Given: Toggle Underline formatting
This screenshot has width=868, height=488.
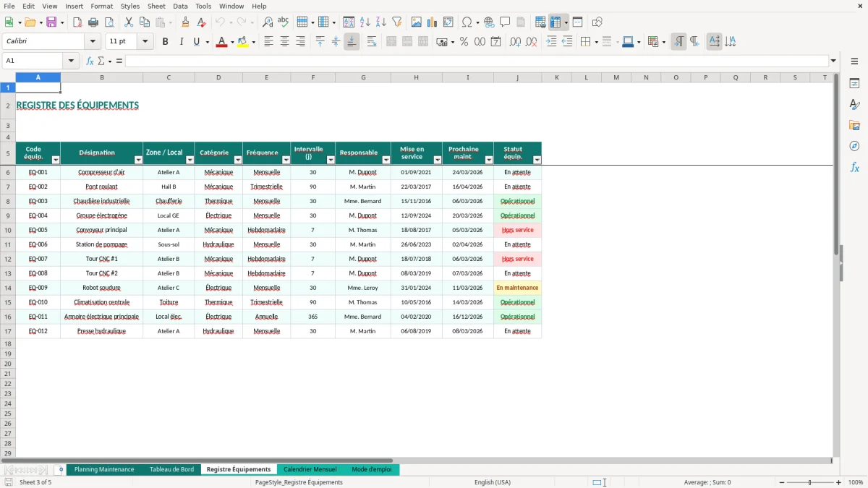Looking at the screenshot, I should 196,42.
